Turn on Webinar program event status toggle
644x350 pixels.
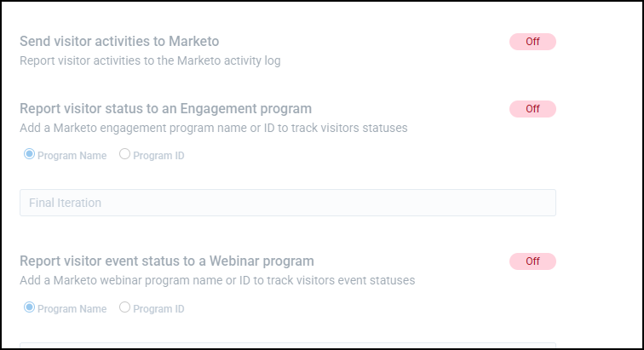532,261
